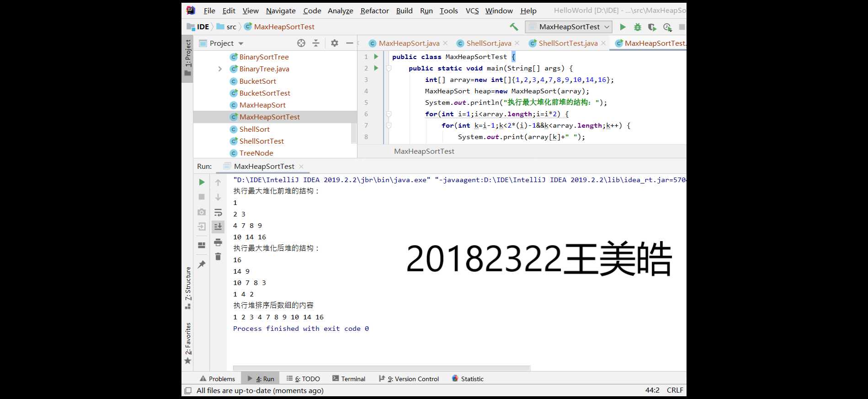The height and width of the screenshot is (399, 868).
Task: Click the run gutter arrow on line 2
Action: click(x=376, y=68)
